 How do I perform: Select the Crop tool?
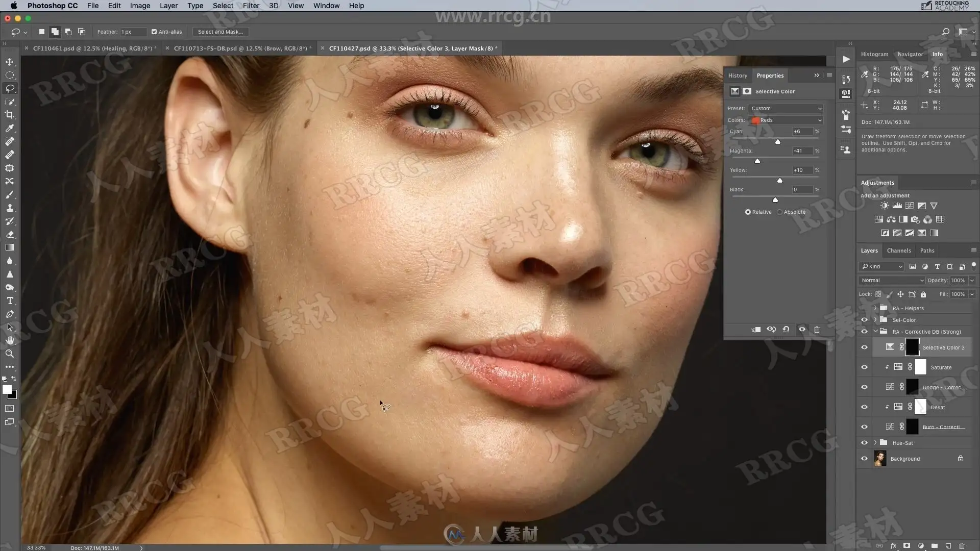(x=10, y=115)
